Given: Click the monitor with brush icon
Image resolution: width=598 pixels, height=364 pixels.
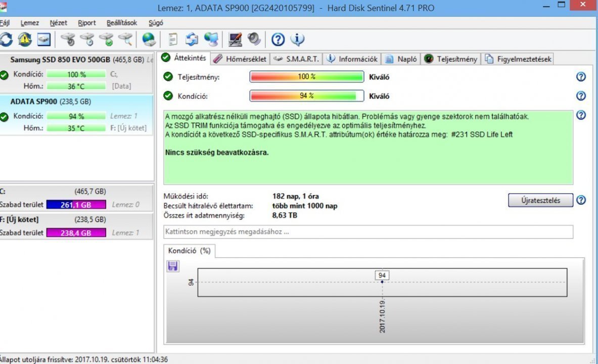Looking at the screenshot, I should [235, 39].
